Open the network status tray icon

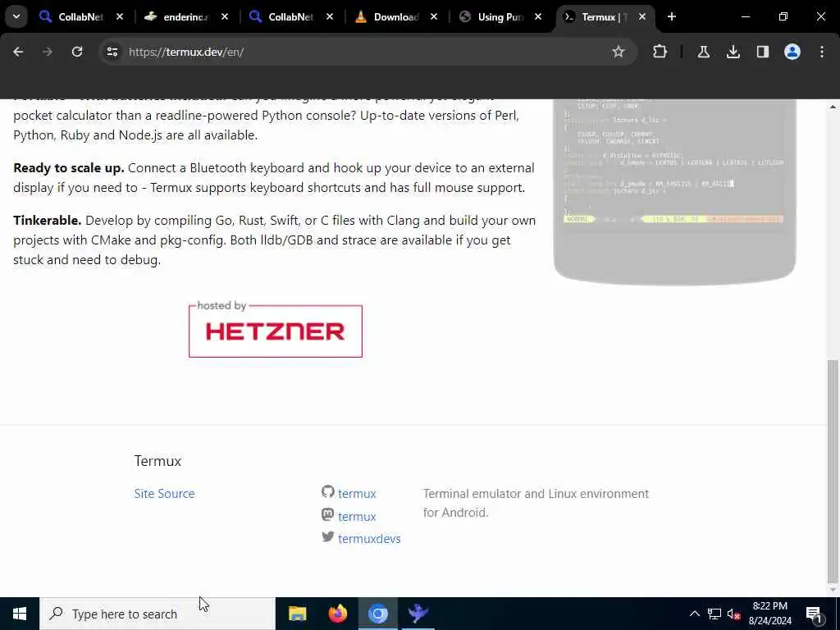[714, 614]
